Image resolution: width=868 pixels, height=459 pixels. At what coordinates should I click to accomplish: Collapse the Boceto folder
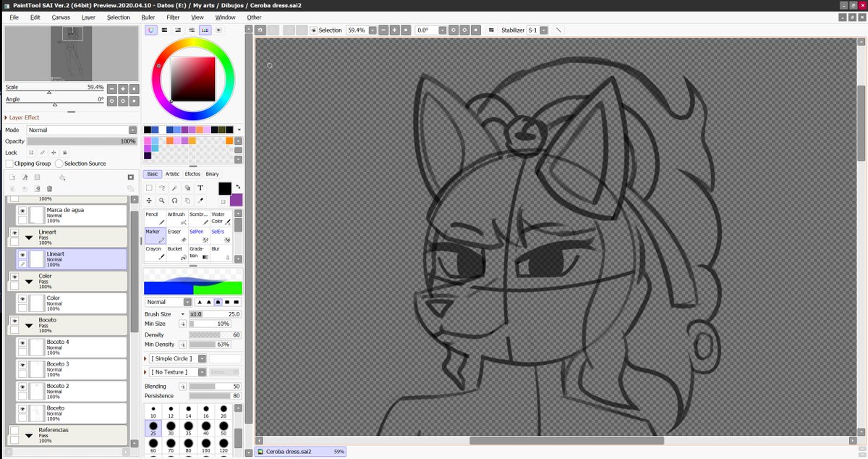29,325
